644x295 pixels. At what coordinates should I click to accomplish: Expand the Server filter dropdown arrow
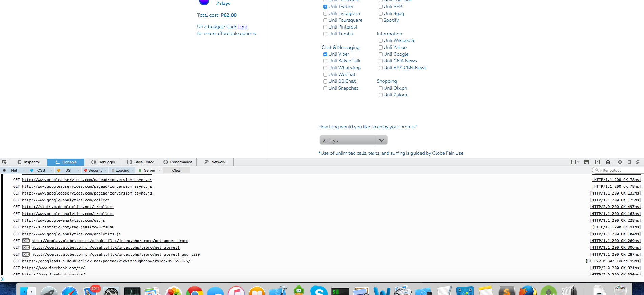click(160, 170)
